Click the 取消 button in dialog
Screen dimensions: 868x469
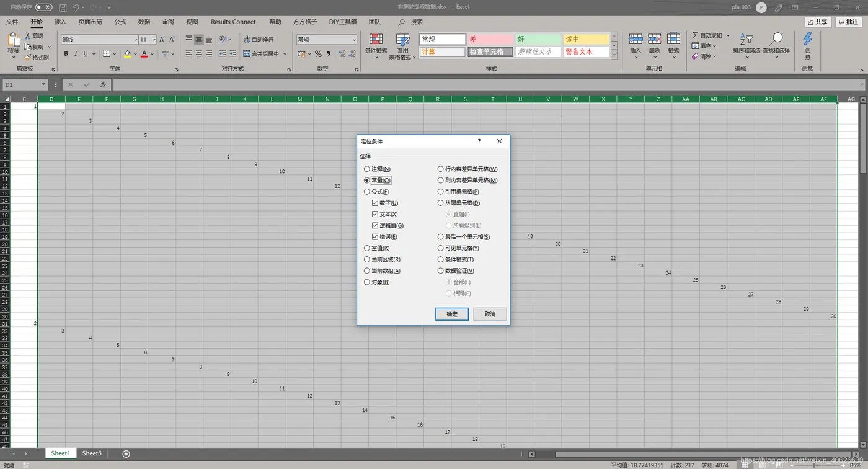coord(490,314)
